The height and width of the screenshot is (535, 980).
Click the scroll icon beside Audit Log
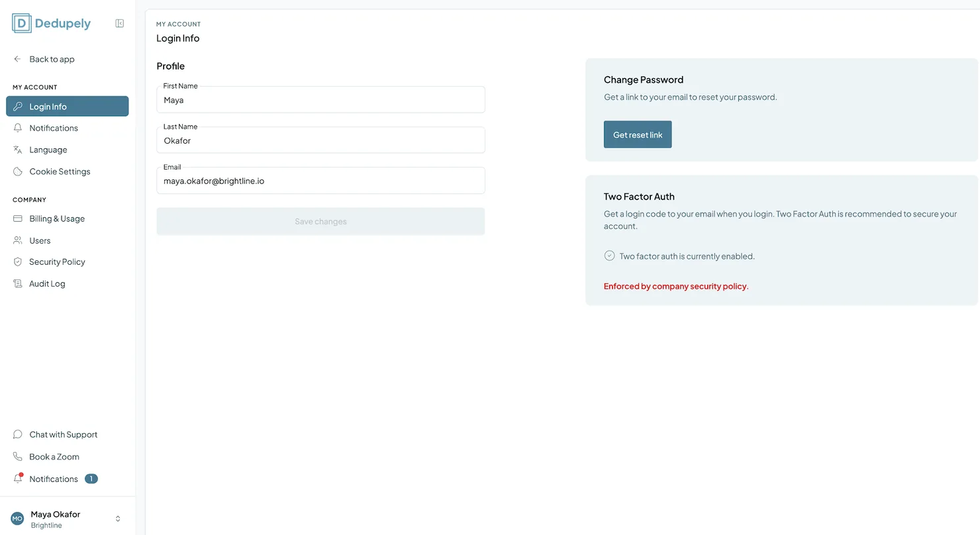18,283
